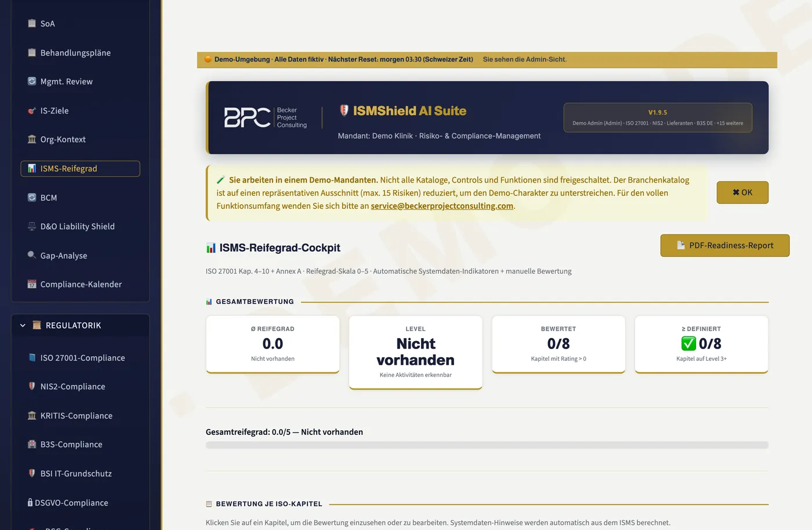
Task: Click the Gap-Analyse magnifier icon
Action: click(x=32, y=255)
